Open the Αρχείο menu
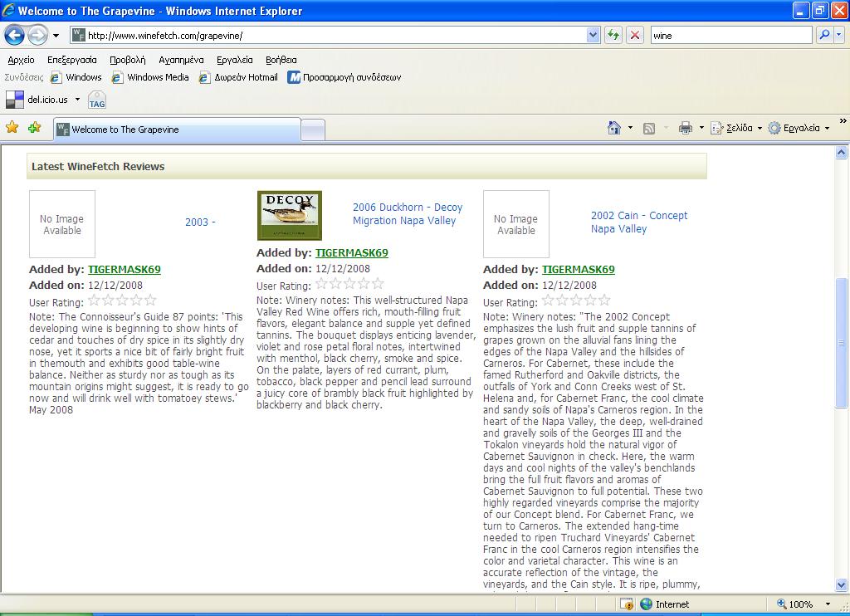The image size is (850, 616). click(21, 61)
